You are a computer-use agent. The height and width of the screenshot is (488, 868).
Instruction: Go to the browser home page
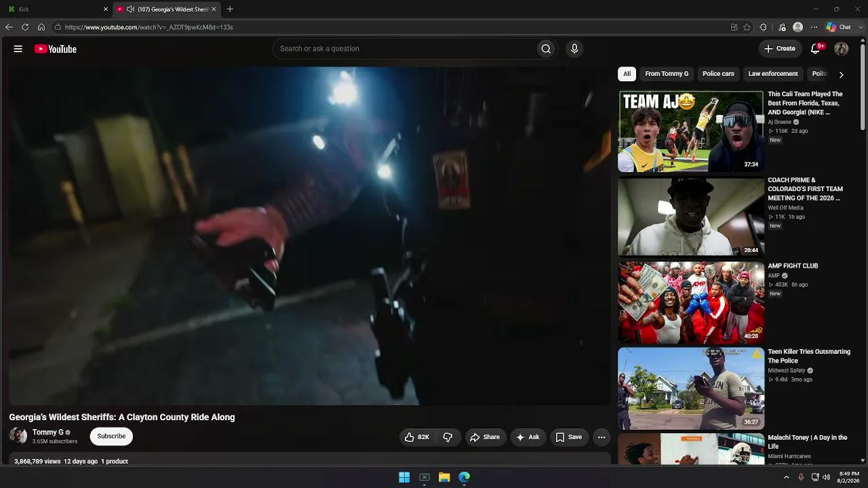tap(41, 27)
